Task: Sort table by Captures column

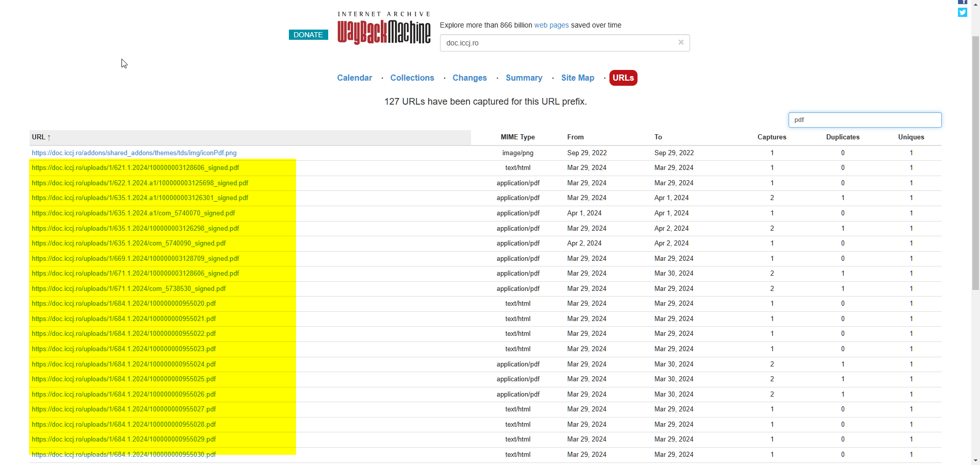Action: 771,137
